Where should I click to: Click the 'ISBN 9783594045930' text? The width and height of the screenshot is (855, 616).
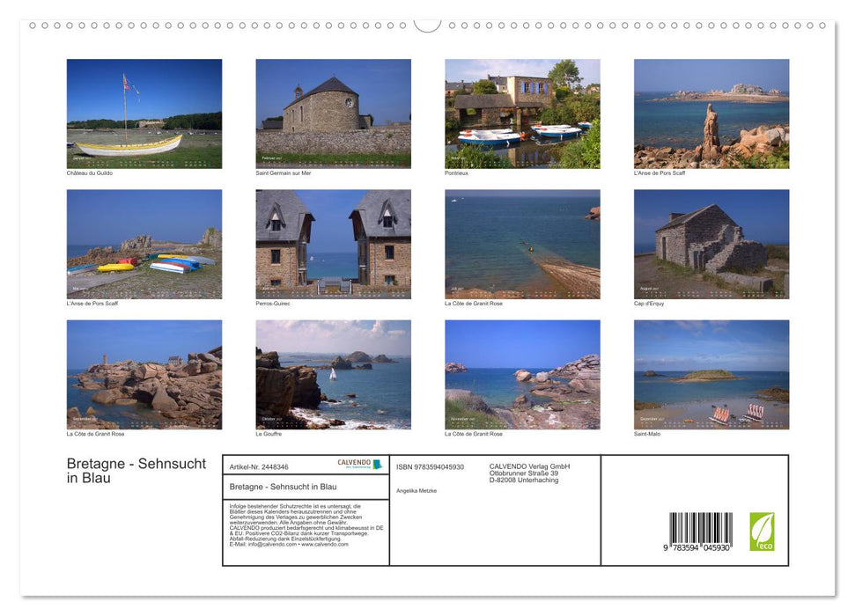pyautogui.click(x=431, y=467)
